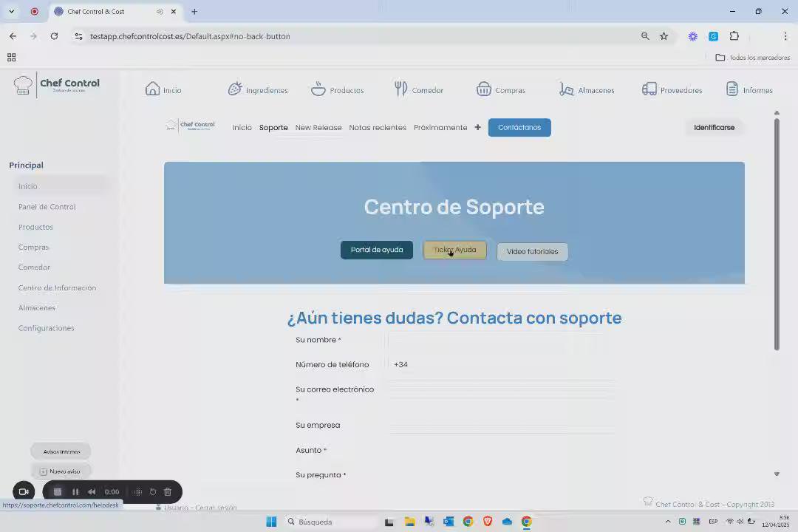Screen dimensions: 798x532
Task: Open the Productos bowl icon
Action: click(x=318, y=89)
